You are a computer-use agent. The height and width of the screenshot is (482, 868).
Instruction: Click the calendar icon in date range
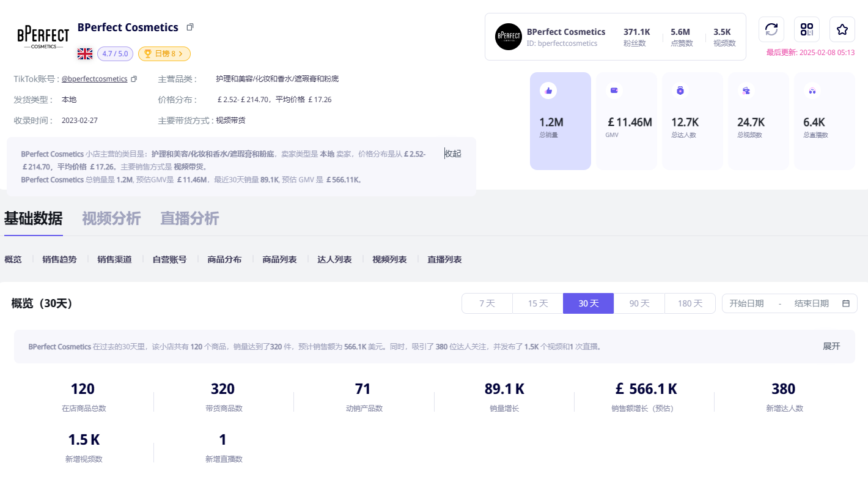point(846,303)
